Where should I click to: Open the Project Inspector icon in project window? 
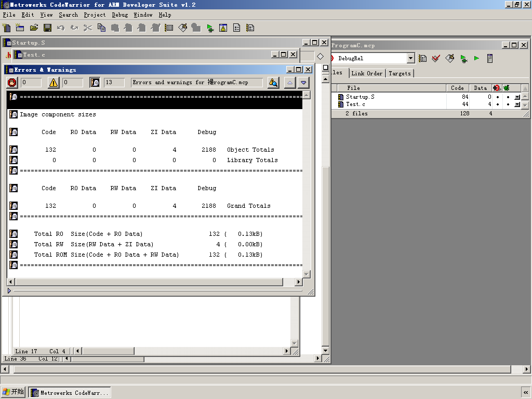tap(490, 58)
